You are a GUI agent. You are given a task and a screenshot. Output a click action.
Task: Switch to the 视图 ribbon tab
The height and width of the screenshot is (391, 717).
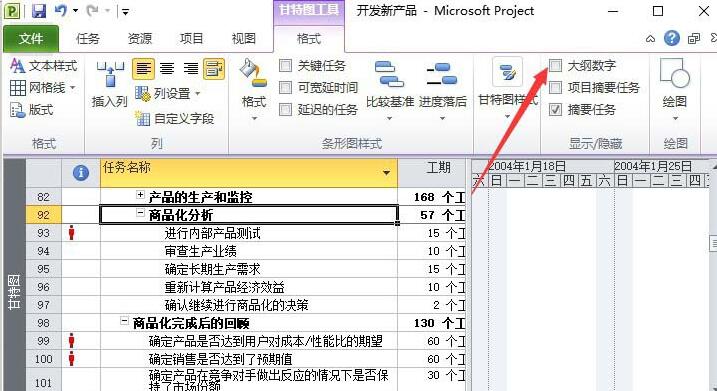coord(243,39)
